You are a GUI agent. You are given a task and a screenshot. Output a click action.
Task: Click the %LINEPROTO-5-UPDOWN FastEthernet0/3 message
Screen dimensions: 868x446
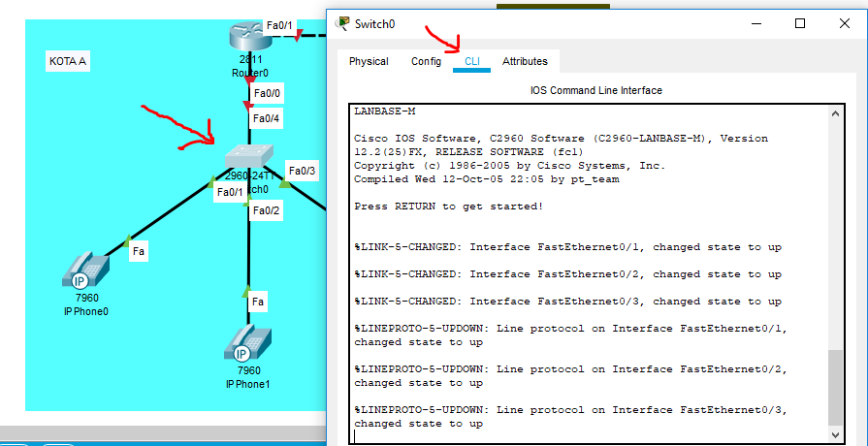[x=571, y=417]
